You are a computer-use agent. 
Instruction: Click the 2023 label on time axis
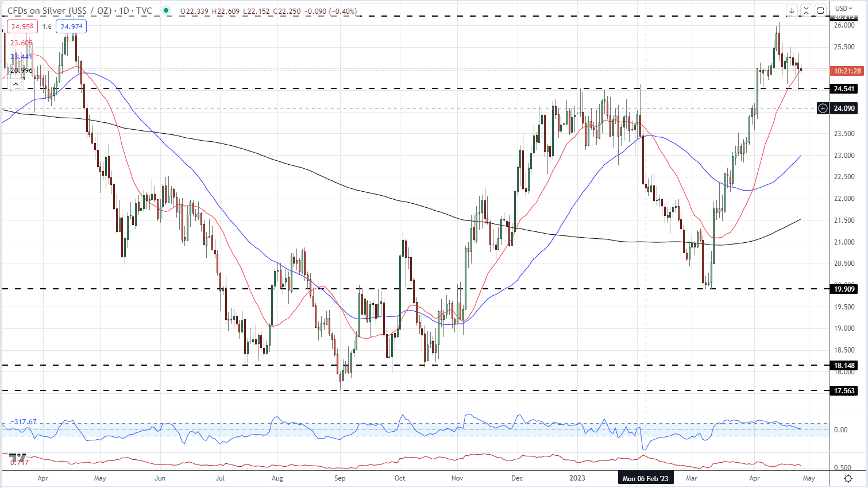tap(577, 478)
